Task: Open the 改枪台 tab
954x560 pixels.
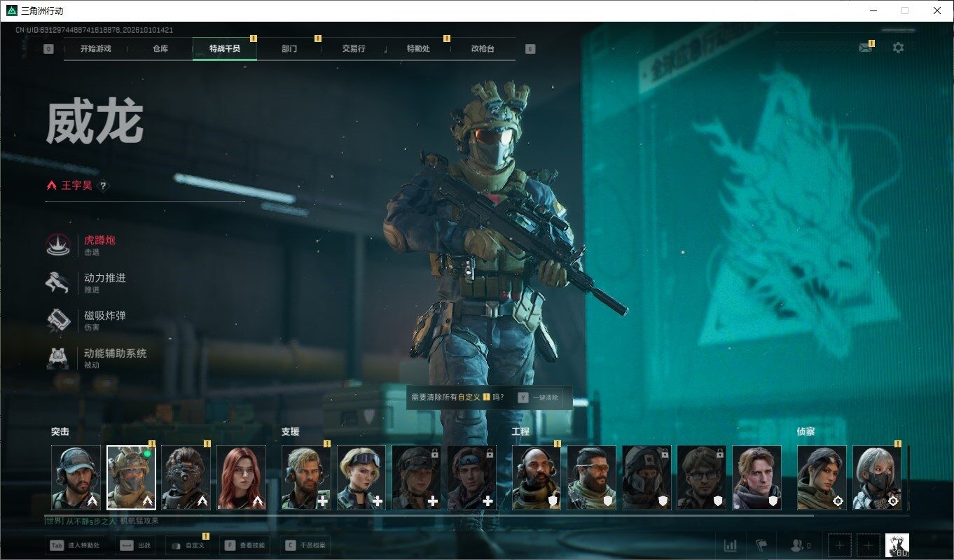Action: click(483, 49)
